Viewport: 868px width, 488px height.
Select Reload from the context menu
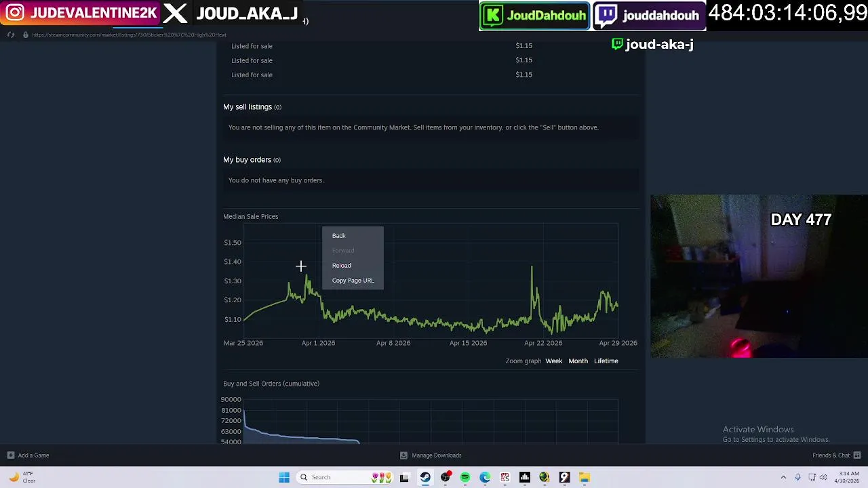(341, 265)
